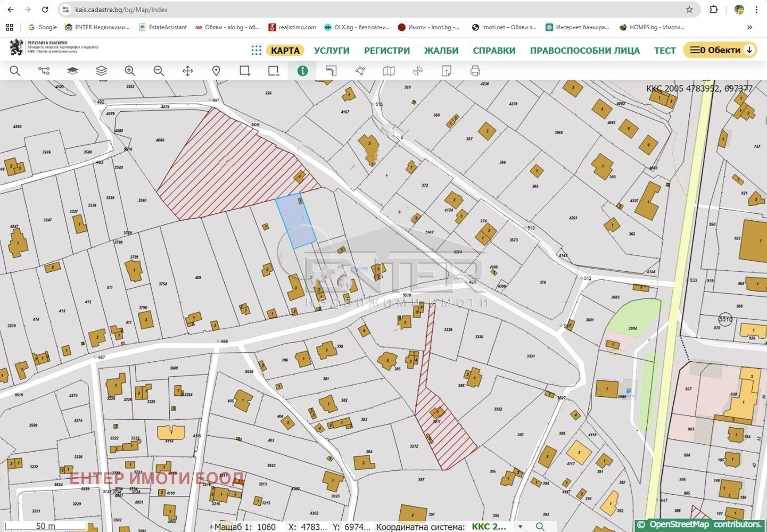Switch to the РЕГИСТРИ menu item
Screen dimensions: 767x532
click(x=387, y=51)
